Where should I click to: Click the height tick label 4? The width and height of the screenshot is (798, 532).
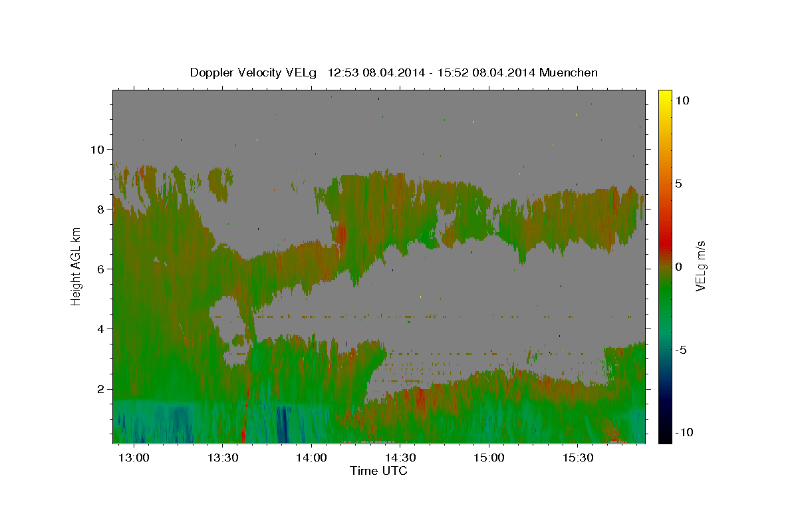click(100, 329)
